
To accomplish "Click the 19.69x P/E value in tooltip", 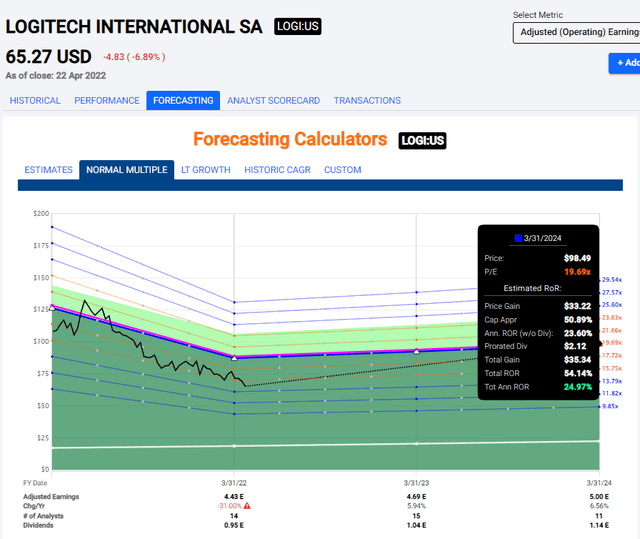I will pyautogui.click(x=578, y=272).
